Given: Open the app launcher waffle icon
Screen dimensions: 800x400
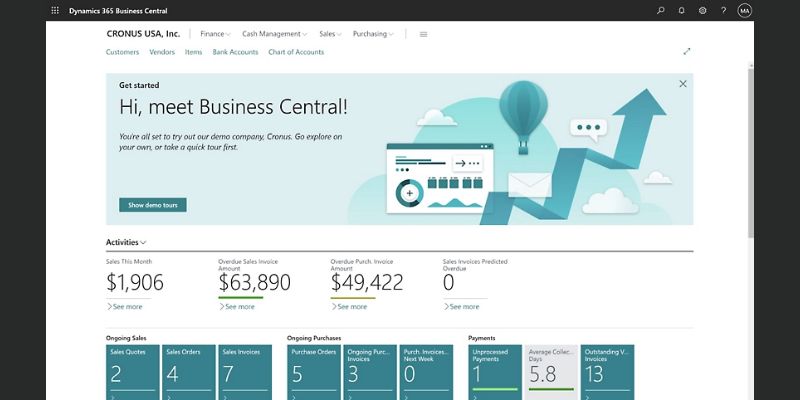Looking at the screenshot, I should (55, 10).
